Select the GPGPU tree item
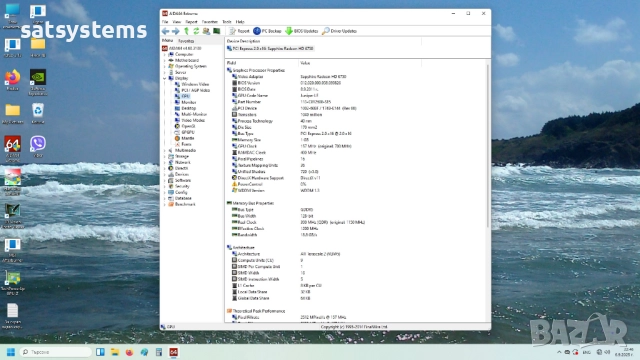This screenshot has width=640, height=360. (184, 132)
